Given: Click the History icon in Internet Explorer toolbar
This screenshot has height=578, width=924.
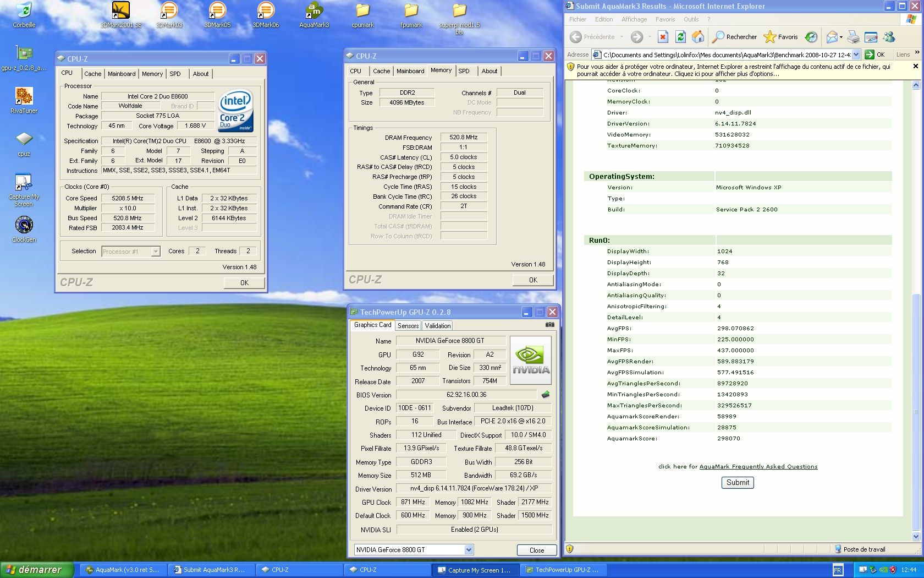Looking at the screenshot, I should click(811, 37).
